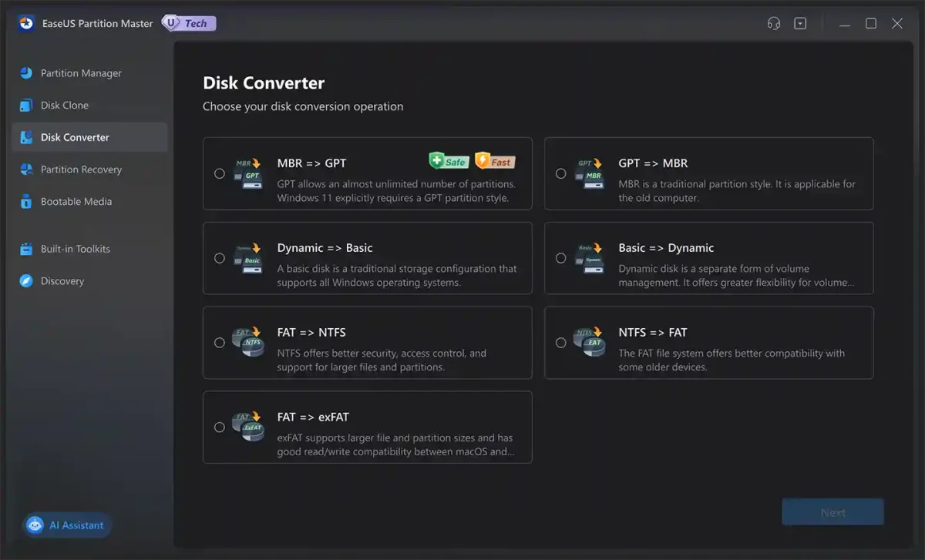Open the AI Assistant button
925x560 pixels.
67,525
